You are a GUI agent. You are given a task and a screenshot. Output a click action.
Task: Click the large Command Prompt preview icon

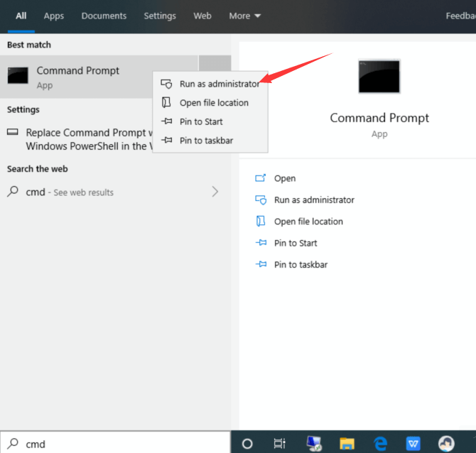[379, 77]
